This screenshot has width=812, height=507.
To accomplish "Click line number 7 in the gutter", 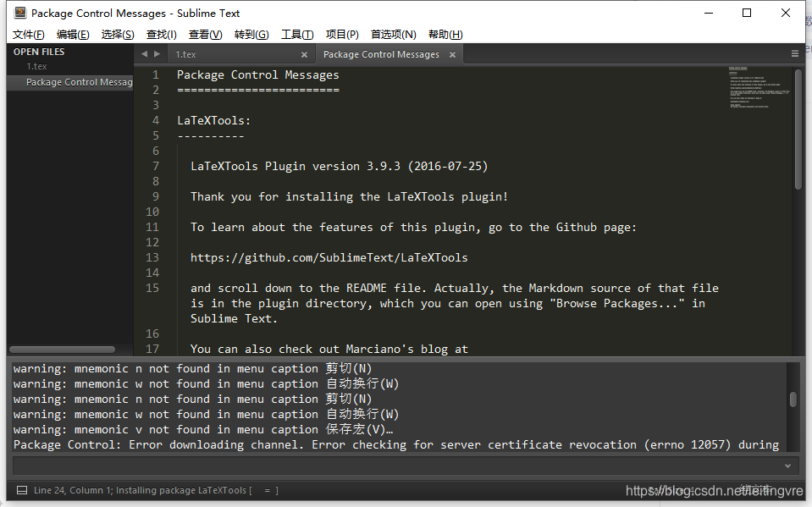I will (x=155, y=166).
